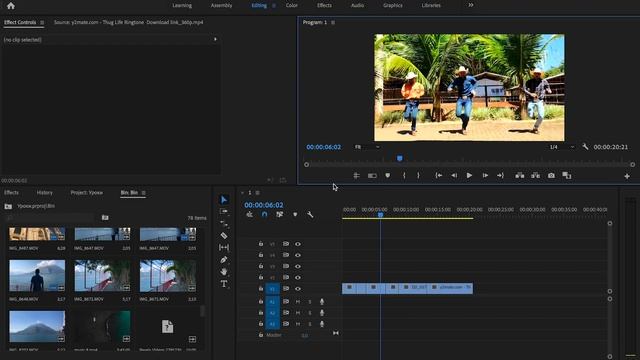The width and height of the screenshot is (640, 360).
Task: Click left zoom handle of Program scrollbar
Action: 307,164
